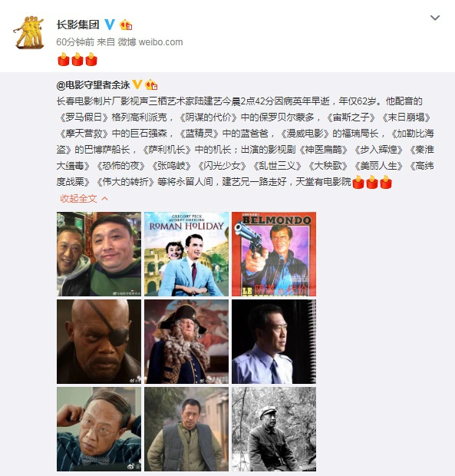Screen dimensions: 455x476
Task: Open the 长影集团 profile name link
Action: pyautogui.click(x=78, y=25)
